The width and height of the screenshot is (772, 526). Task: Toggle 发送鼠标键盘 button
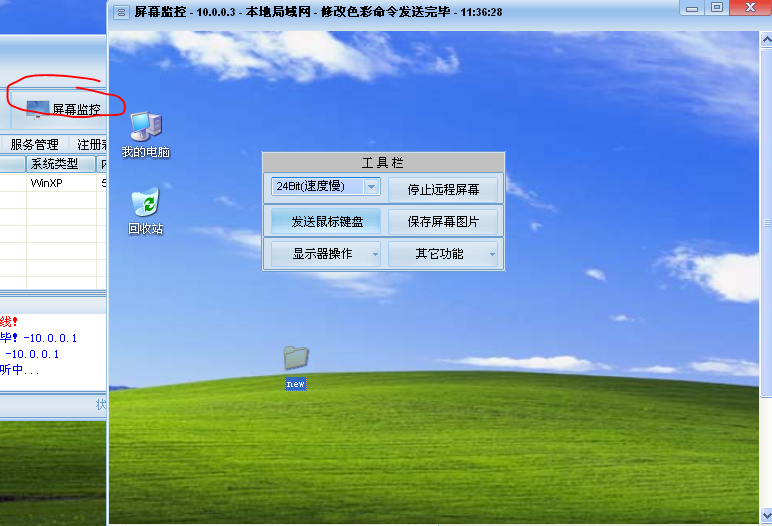point(325,222)
